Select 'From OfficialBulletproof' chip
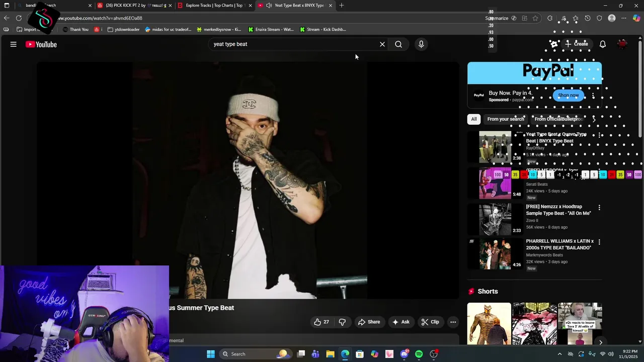The image size is (644, 362). (558, 119)
